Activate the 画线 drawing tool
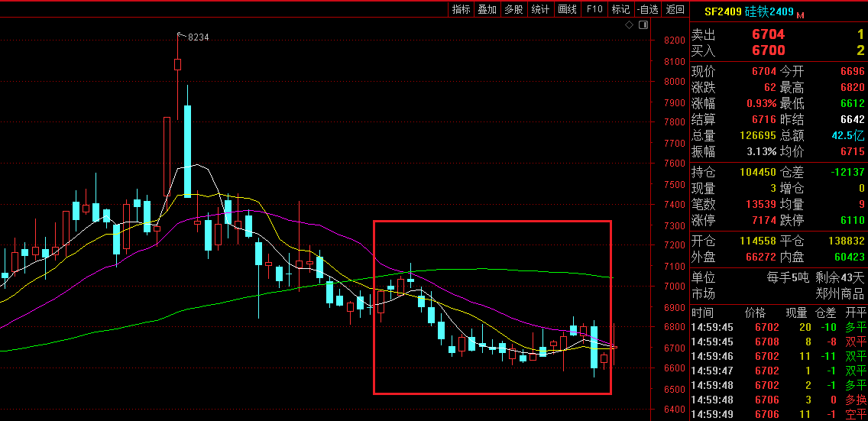Screen dimensions: 868x421 (567, 9)
